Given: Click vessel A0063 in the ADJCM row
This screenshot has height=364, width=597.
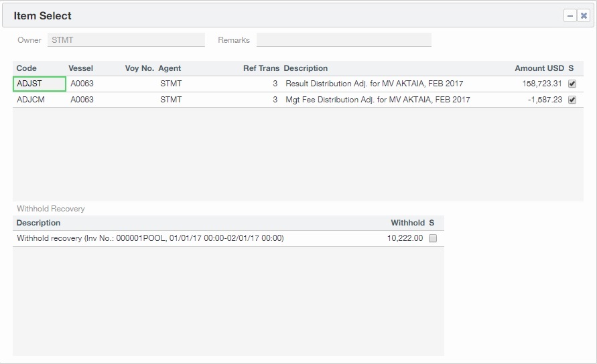Looking at the screenshot, I should tap(82, 100).
